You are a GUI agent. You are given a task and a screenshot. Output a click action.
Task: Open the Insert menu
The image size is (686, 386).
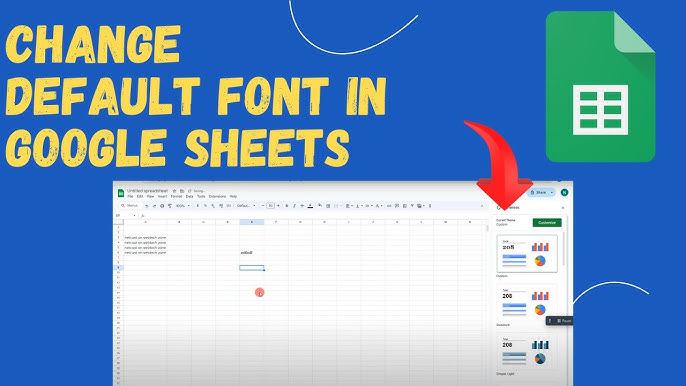[x=162, y=197]
